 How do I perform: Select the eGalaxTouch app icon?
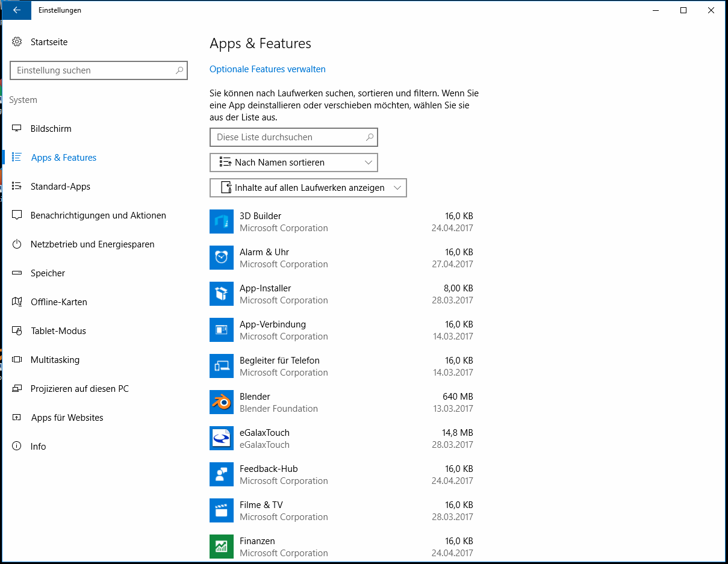(x=221, y=438)
